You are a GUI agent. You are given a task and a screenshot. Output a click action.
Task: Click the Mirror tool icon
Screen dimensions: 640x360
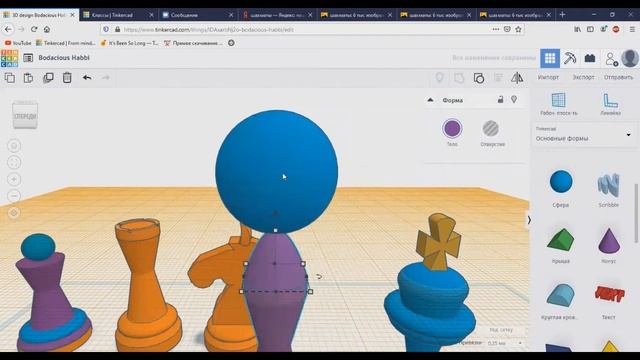(x=517, y=78)
